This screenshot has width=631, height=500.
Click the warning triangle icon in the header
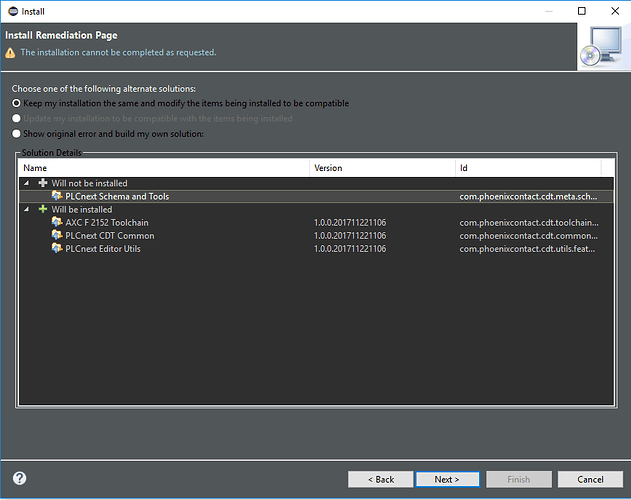[10, 53]
